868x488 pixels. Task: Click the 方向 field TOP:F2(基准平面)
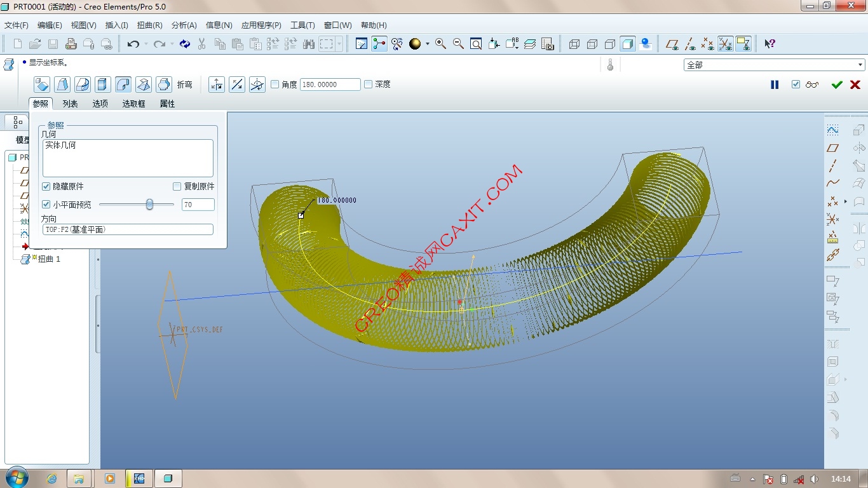[128, 229]
